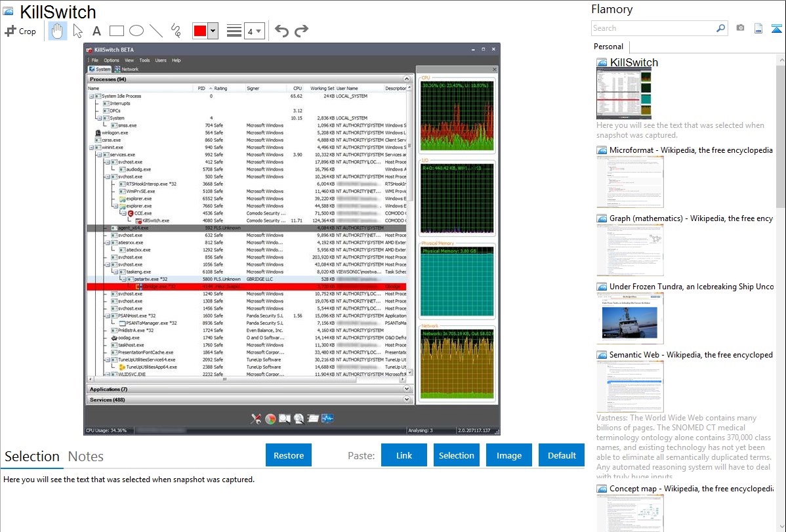Screen dimensions: 786x532
Task: Open the Graph (mathematics) snapshot thumbnail
Action: tap(630, 250)
